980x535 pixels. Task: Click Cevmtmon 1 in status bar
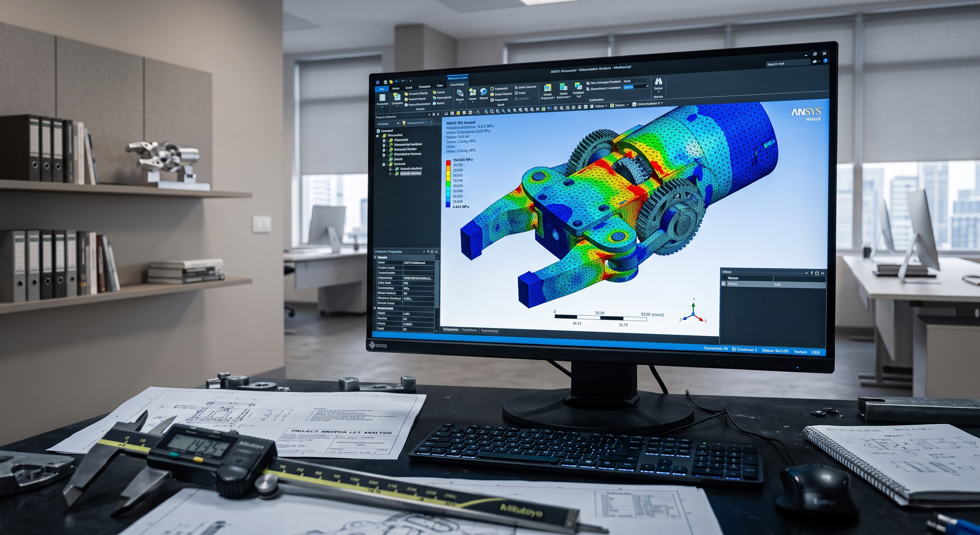pyautogui.click(x=745, y=350)
